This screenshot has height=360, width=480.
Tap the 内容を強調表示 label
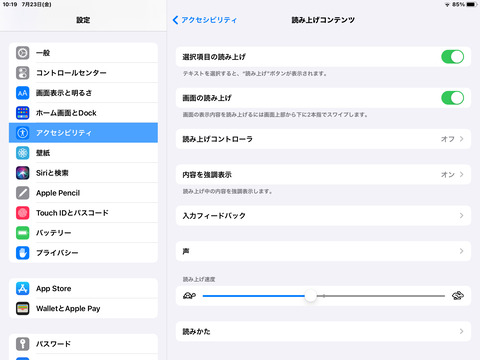pyautogui.click(x=207, y=175)
